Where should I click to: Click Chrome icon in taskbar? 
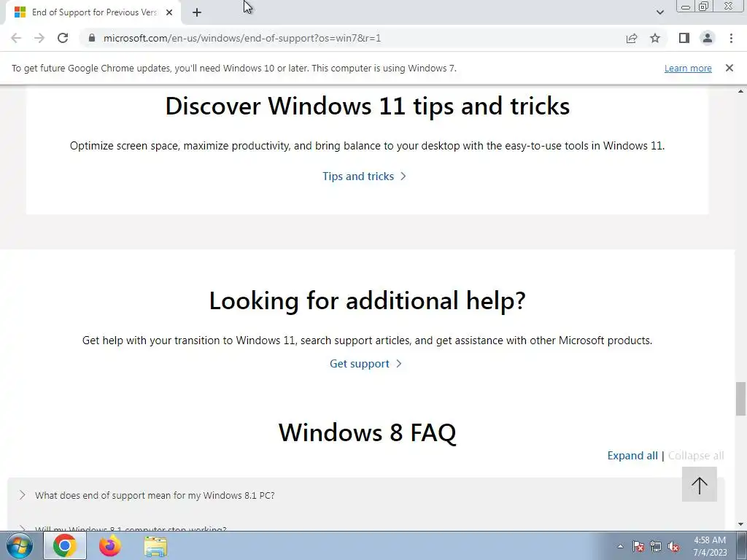(x=65, y=546)
